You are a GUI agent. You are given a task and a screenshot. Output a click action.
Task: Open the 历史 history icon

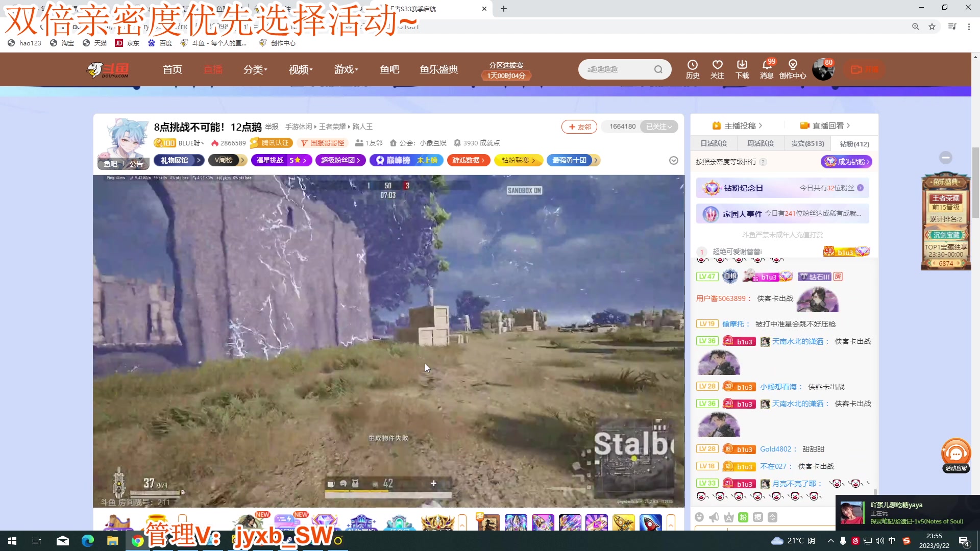pos(693,69)
